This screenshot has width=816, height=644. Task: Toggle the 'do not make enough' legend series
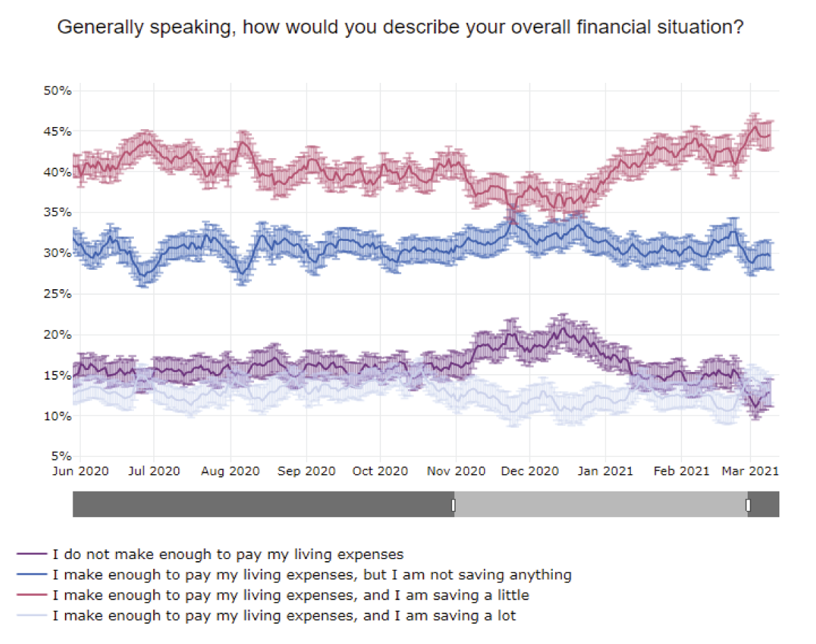point(227,554)
